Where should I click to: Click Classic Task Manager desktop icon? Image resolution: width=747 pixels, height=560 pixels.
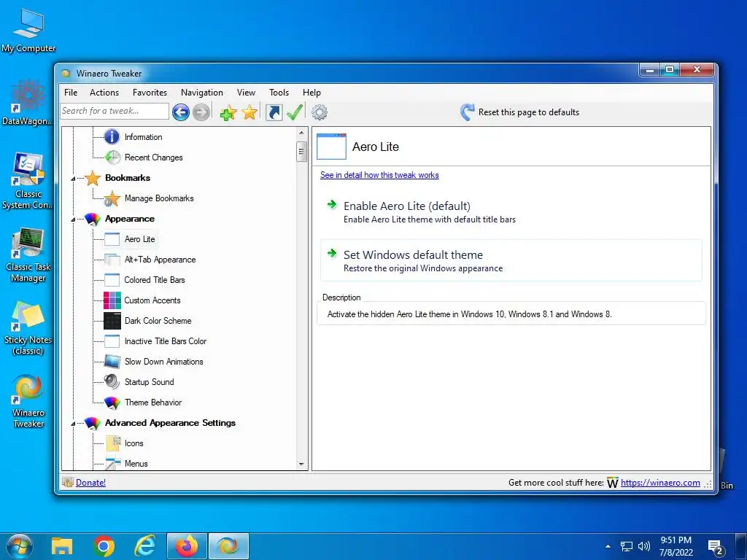[x=28, y=254]
